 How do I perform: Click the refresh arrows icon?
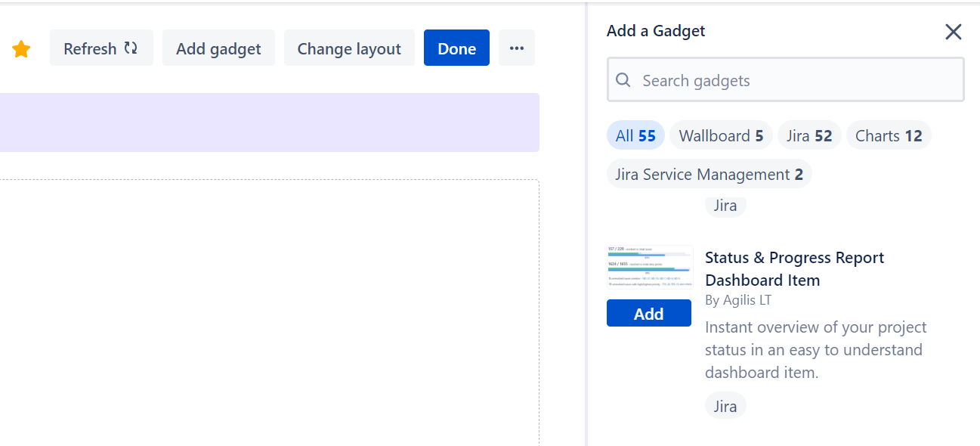pyautogui.click(x=130, y=47)
